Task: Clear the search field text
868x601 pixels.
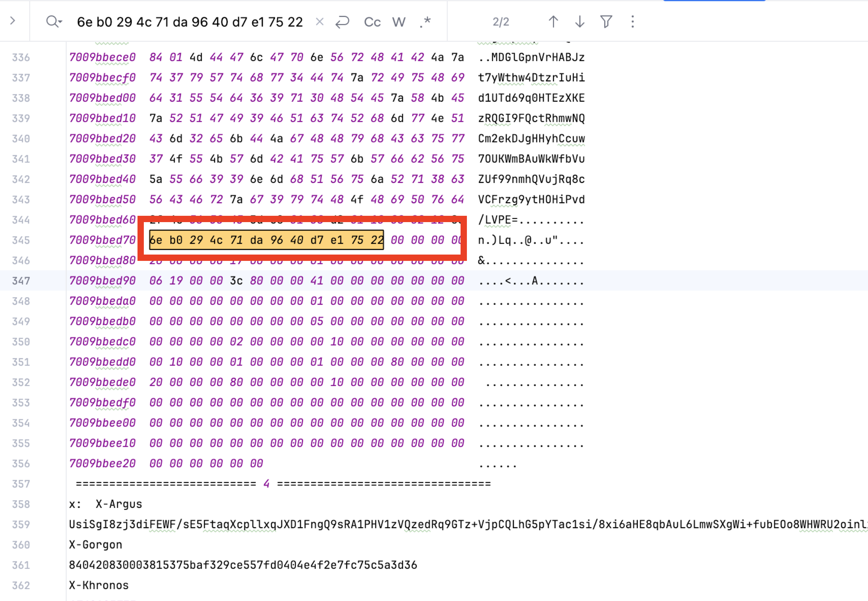Action: 320,21
